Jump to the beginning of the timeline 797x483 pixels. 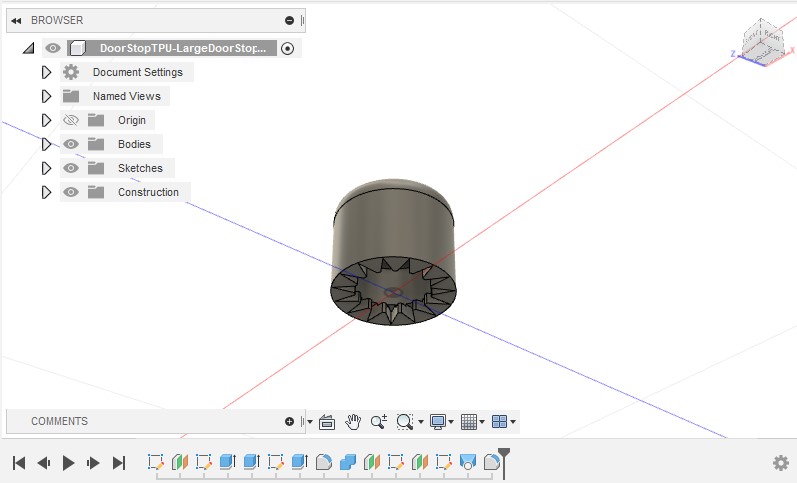click(x=19, y=463)
